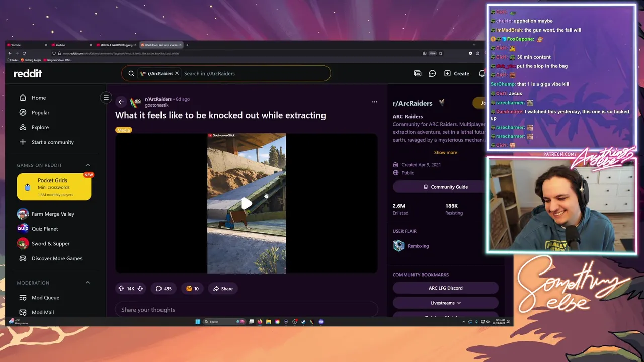The height and width of the screenshot is (362, 644).
Task: Open the notifications bell
Action: click(481, 73)
